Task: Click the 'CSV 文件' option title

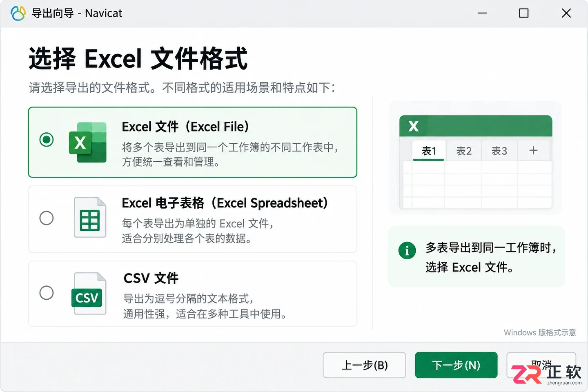Action: [151, 278]
